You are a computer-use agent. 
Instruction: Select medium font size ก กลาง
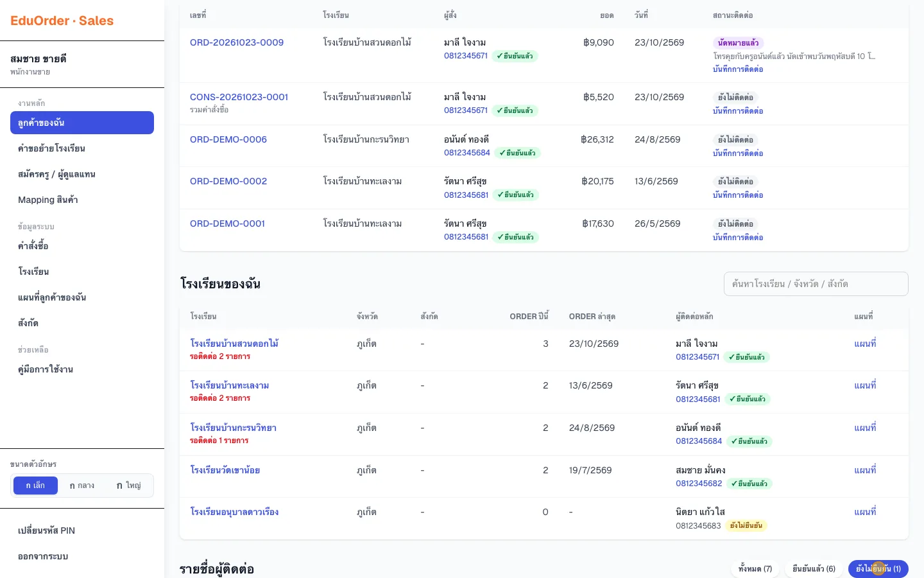[81, 486]
